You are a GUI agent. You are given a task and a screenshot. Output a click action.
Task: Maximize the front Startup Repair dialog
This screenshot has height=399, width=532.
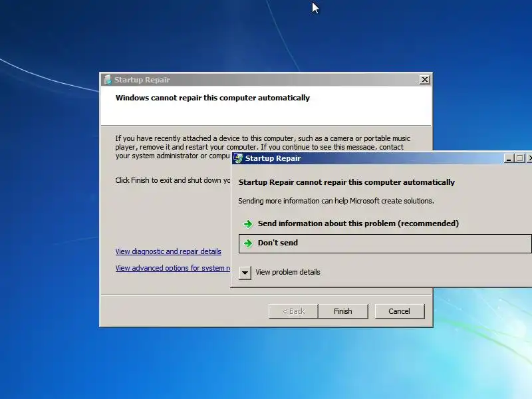[x=519, y=158]
